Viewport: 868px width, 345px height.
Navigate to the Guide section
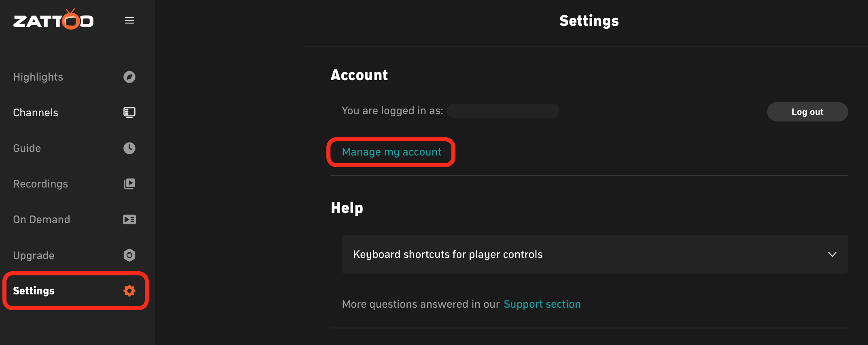pyautogui.click(x=27, y=148)
